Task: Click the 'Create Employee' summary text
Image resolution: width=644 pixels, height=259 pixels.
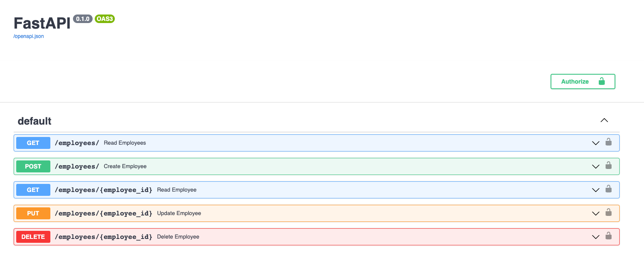Action: (x=125, y=166)
